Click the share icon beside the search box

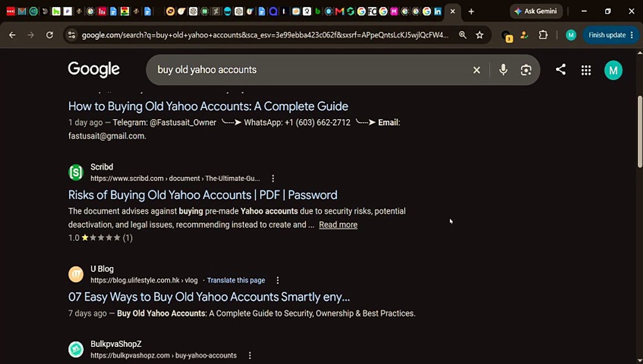point(561,70)
